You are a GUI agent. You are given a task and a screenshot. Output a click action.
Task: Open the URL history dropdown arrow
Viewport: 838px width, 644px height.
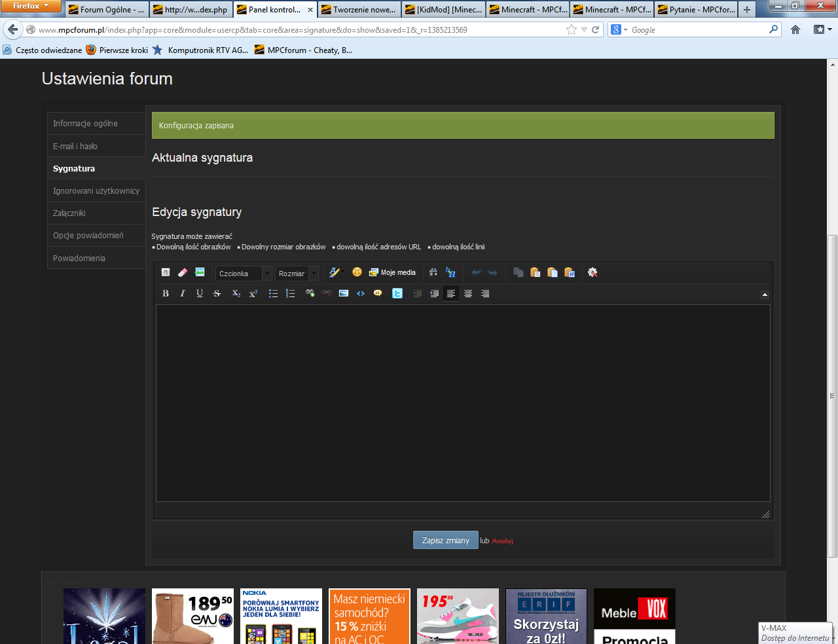[x=584, y=29]
